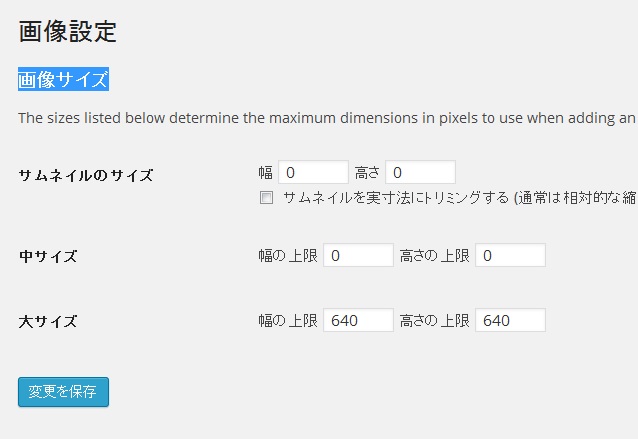
Task: Click the 大サイズ 高さの上限 field showing 640
Action: [x=510, y=320]
